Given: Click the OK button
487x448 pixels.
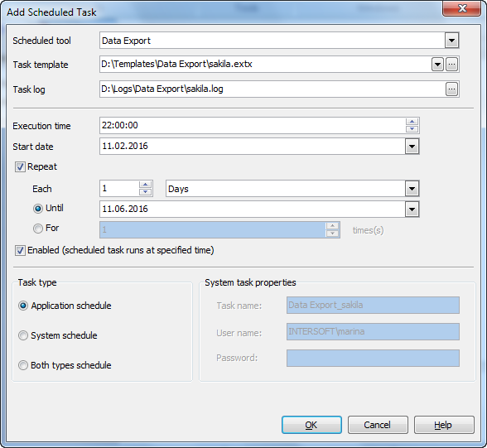Looking at the screenshot, I should [x=311, y=425].
